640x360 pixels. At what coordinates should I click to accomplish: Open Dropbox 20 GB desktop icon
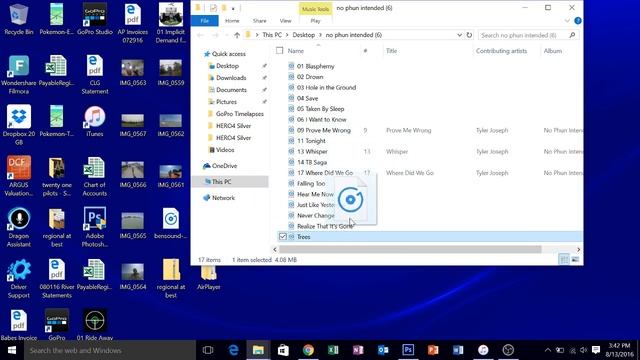18,125
